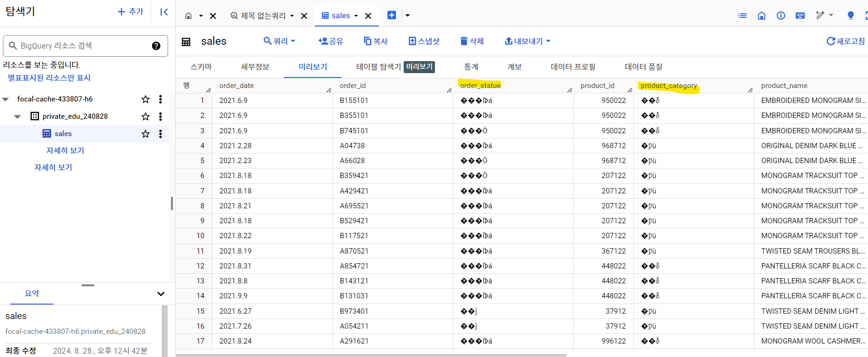This screenshot has height=357, width=868.
Task: Open the Statistics tab
Action: point(471,67)
